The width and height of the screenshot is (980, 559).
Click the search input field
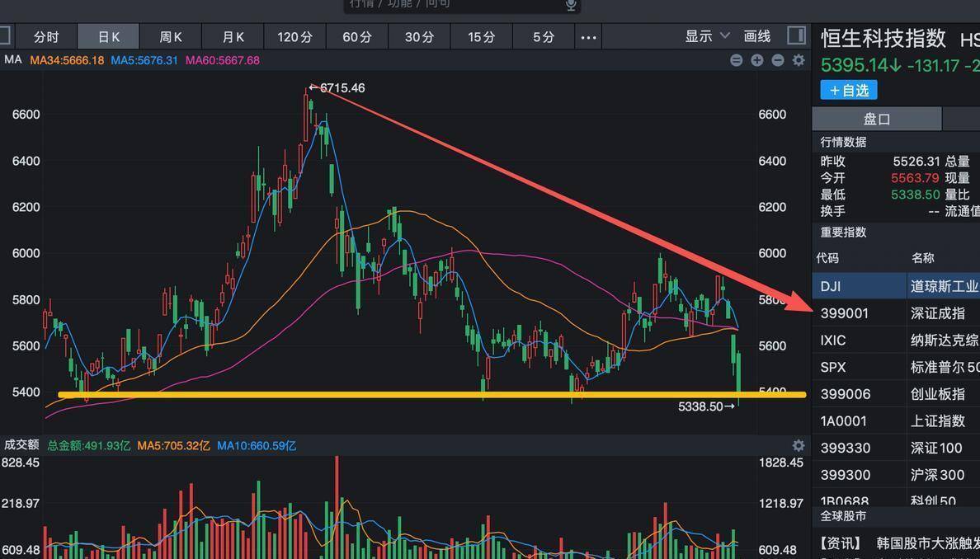pos(454,5)
